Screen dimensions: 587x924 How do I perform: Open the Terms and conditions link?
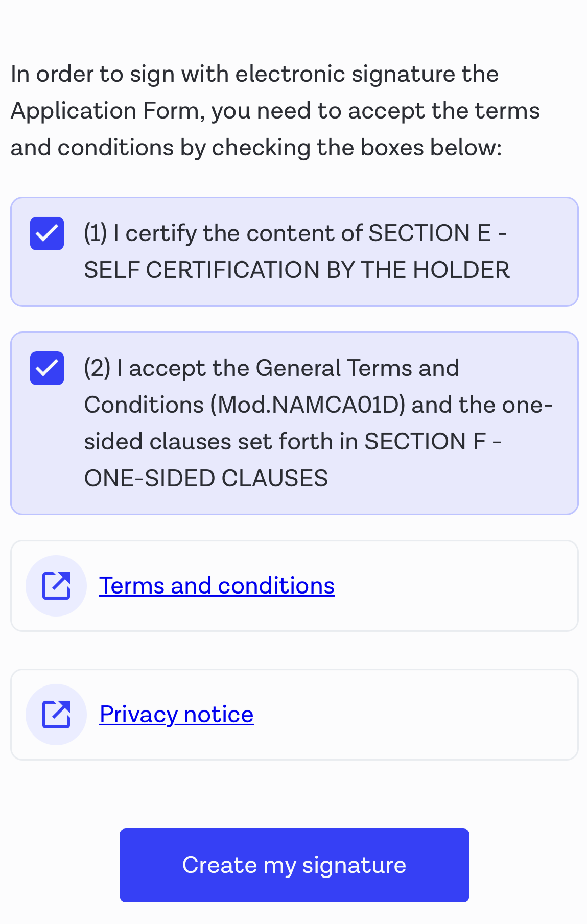[x=217, y=585]
